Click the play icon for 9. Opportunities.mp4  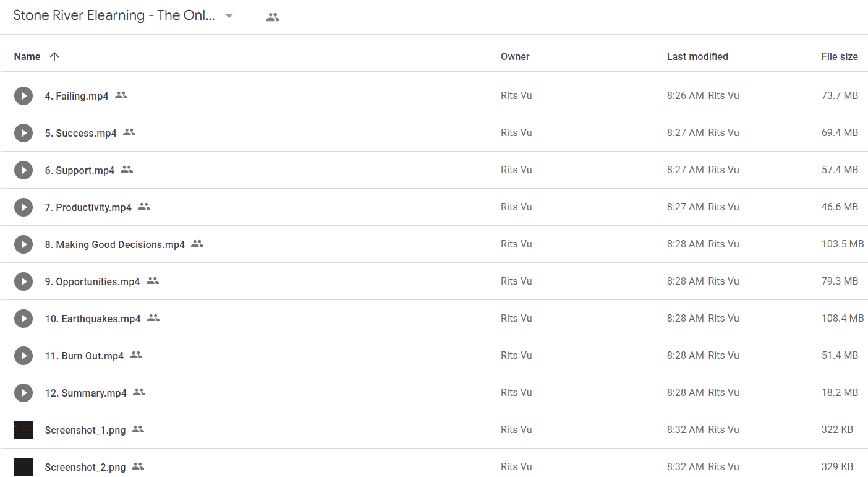pos(23,281)
